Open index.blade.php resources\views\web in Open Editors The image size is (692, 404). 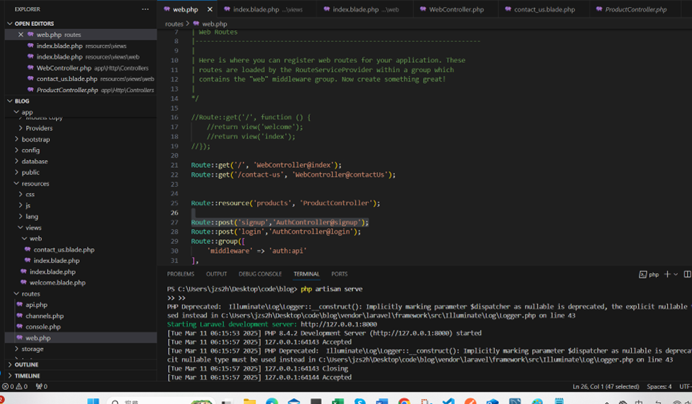point(83,57)
